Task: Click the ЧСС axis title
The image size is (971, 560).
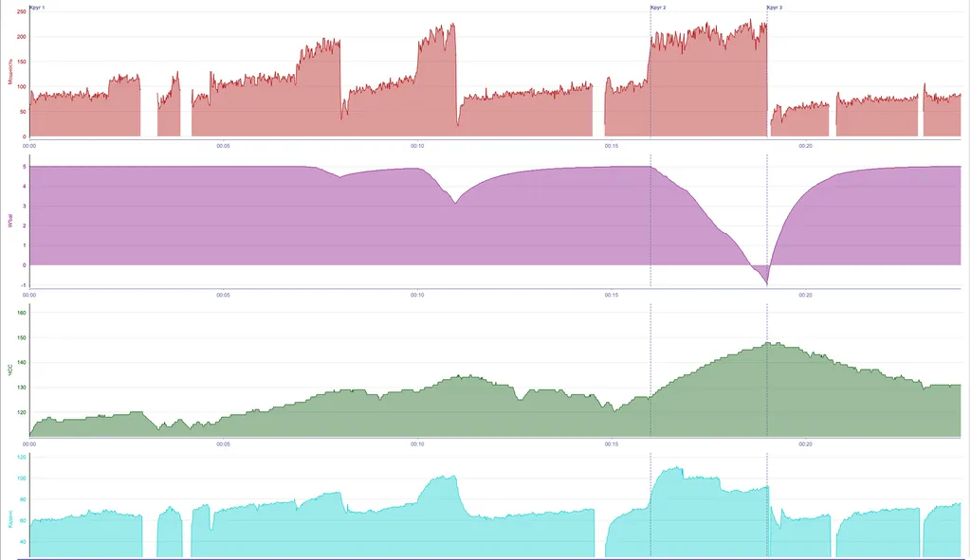Action: [10, 371]
